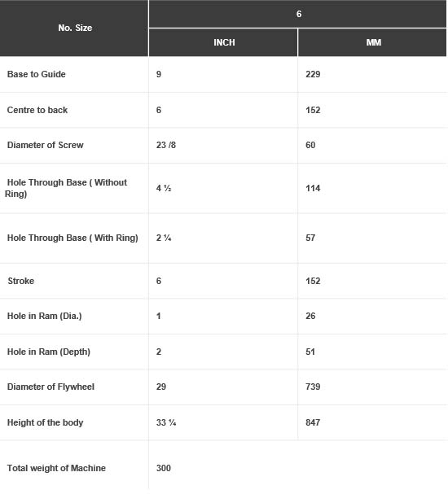The width and height of the screenshot is (448, 494).
Task: Click the Diameter of Screw label
Action: (x=45, y=145)
